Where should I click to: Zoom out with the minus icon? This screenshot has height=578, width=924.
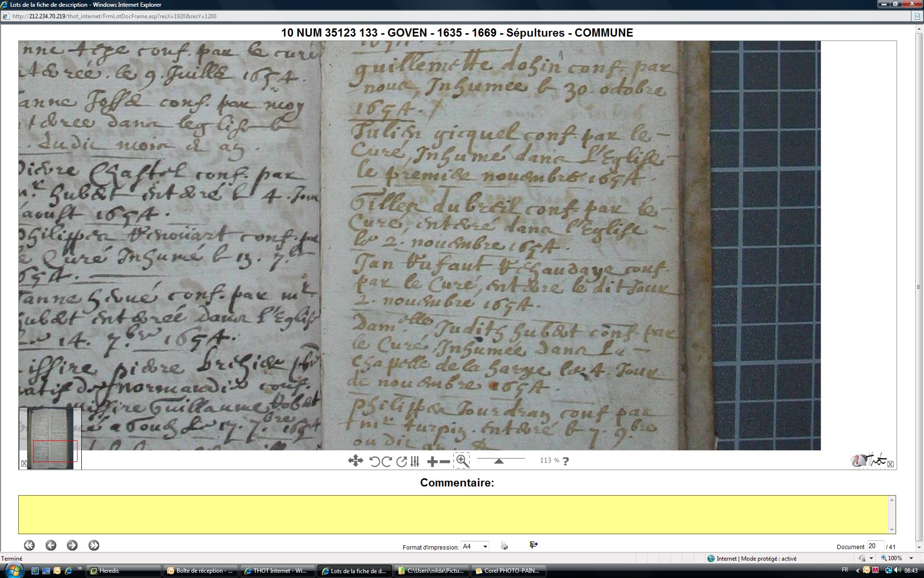click(445, 461)
